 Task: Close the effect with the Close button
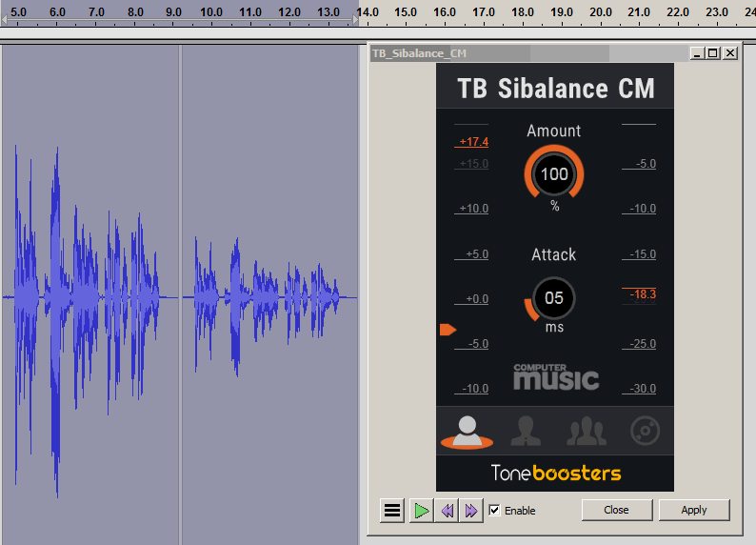(x=617, y=510)
